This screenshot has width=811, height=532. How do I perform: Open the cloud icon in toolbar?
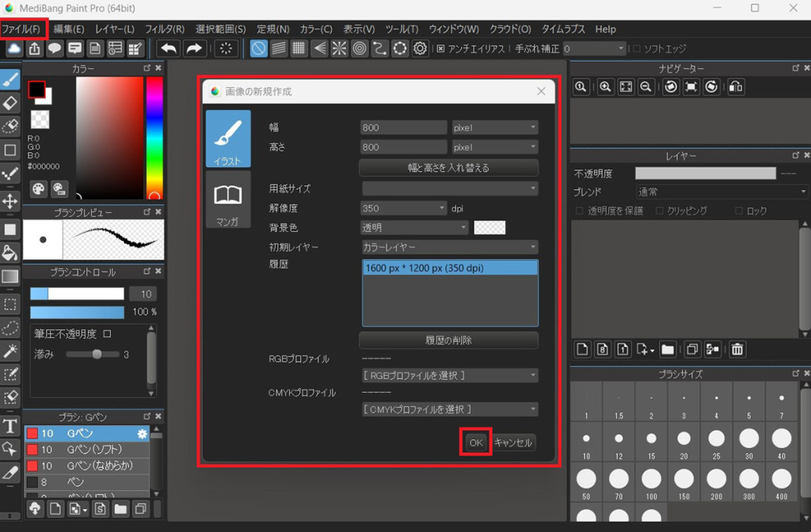click(x=14, y=48)
